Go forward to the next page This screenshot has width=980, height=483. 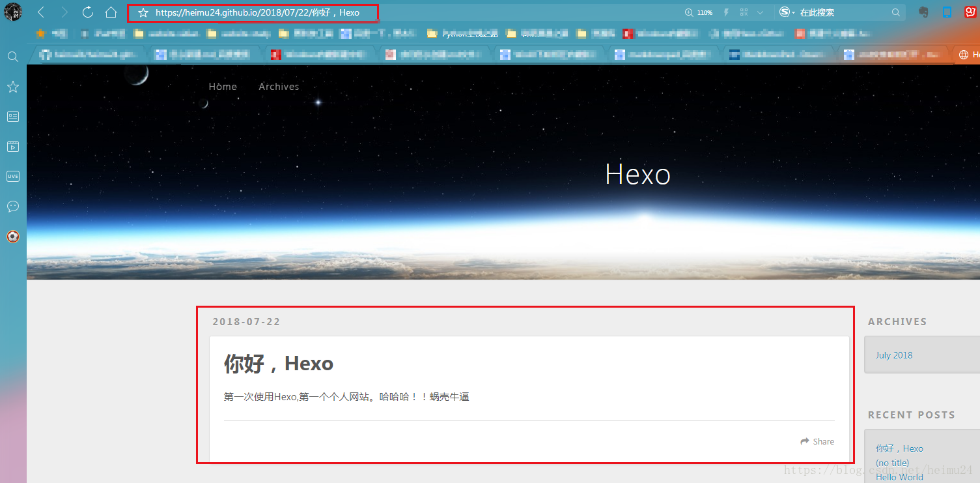[64, 12]
